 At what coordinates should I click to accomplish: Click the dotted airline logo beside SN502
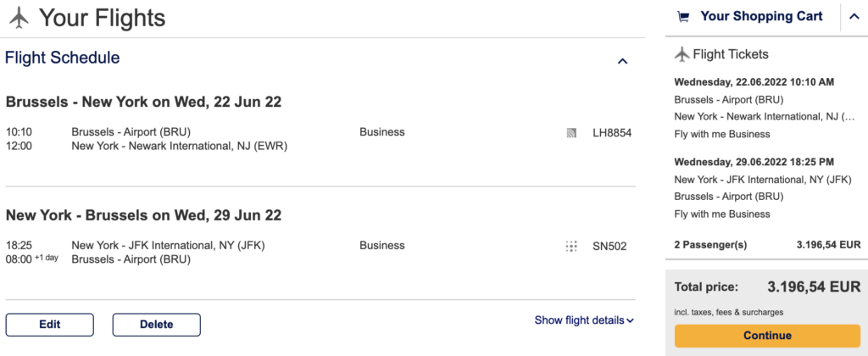(x=571, y=247)
